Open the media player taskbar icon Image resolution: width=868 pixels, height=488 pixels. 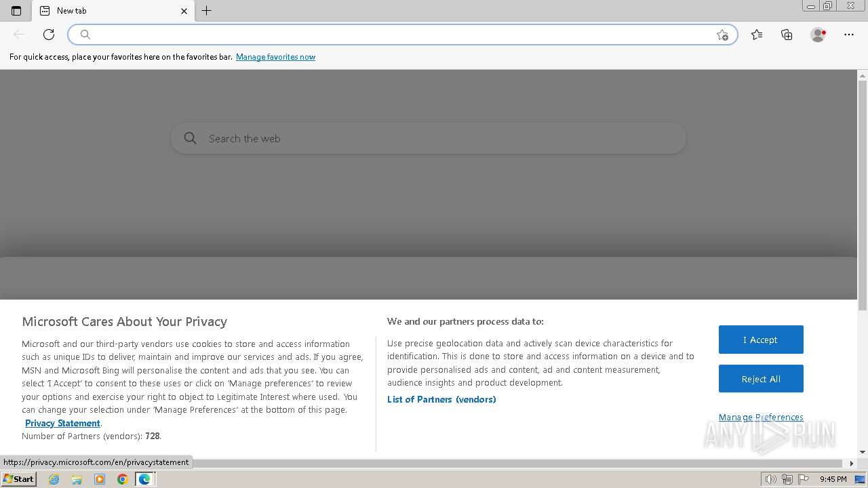100,479
